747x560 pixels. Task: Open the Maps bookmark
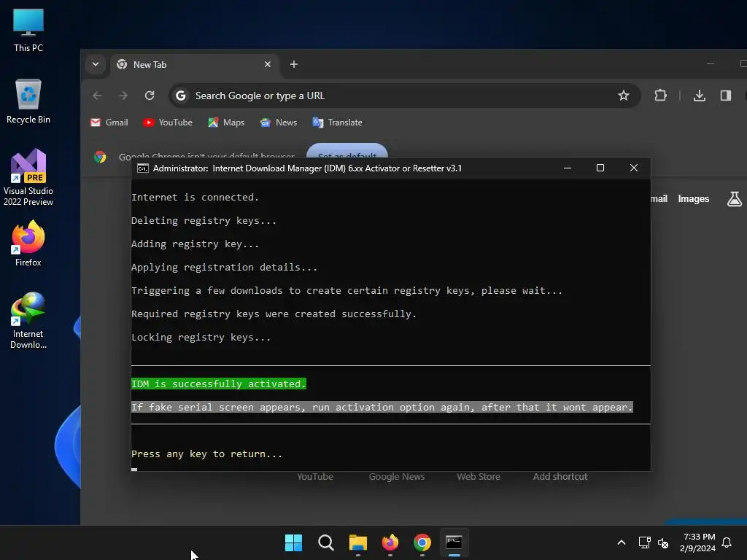click(x=226, y=122)
